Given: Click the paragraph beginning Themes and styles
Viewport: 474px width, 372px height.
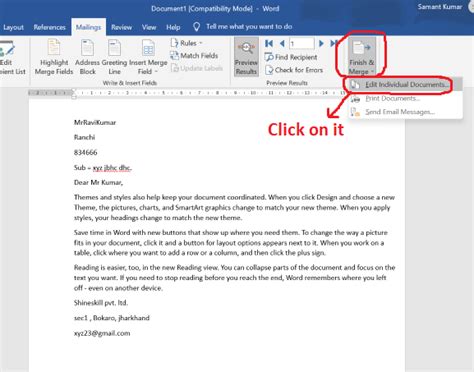Looking at the screenshot, I should (x=234, y=207).
